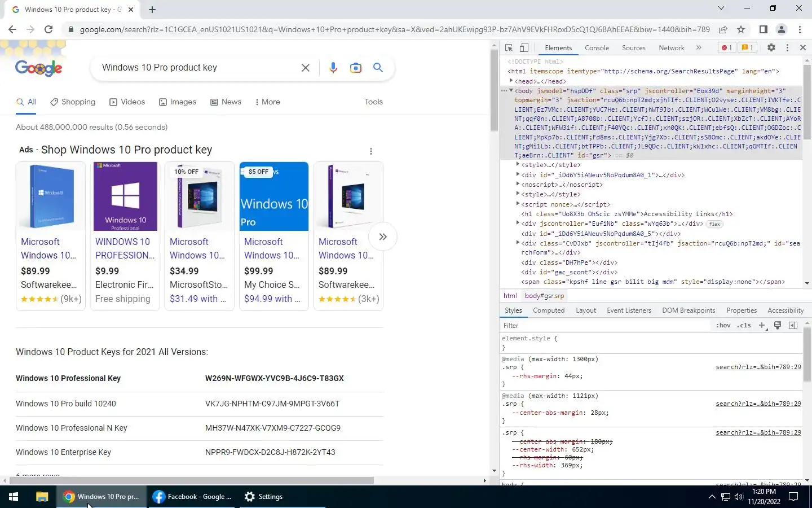Close the DevTools panel
812x508 pixels.
[x=803, y=48]
